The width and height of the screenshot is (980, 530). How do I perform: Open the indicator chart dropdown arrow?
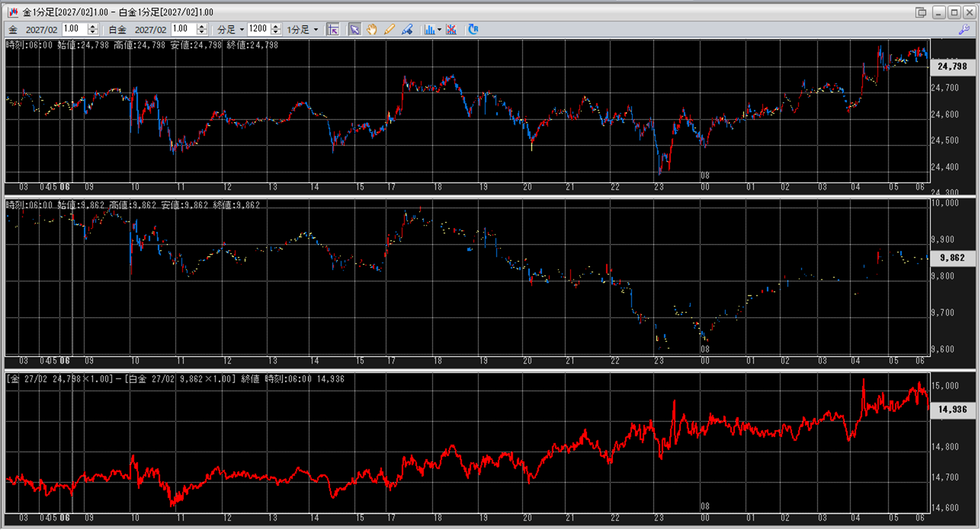[x=440, y=30]
